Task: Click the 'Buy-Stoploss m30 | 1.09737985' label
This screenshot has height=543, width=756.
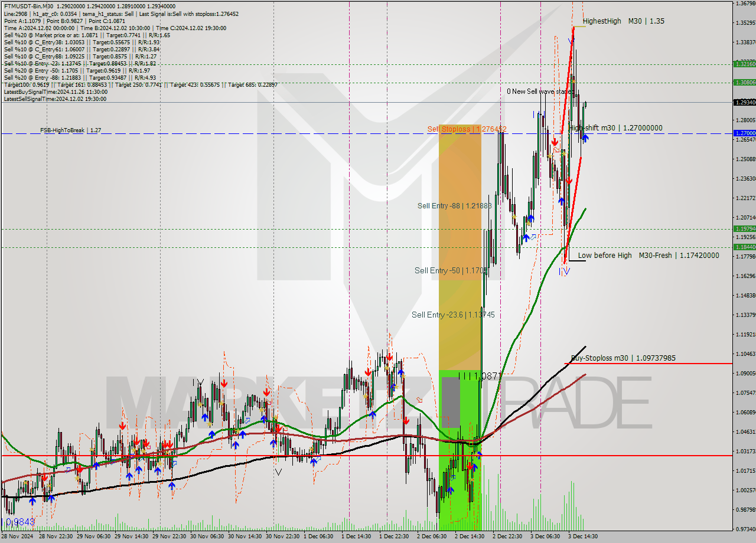Action: [x=624, y=358]
